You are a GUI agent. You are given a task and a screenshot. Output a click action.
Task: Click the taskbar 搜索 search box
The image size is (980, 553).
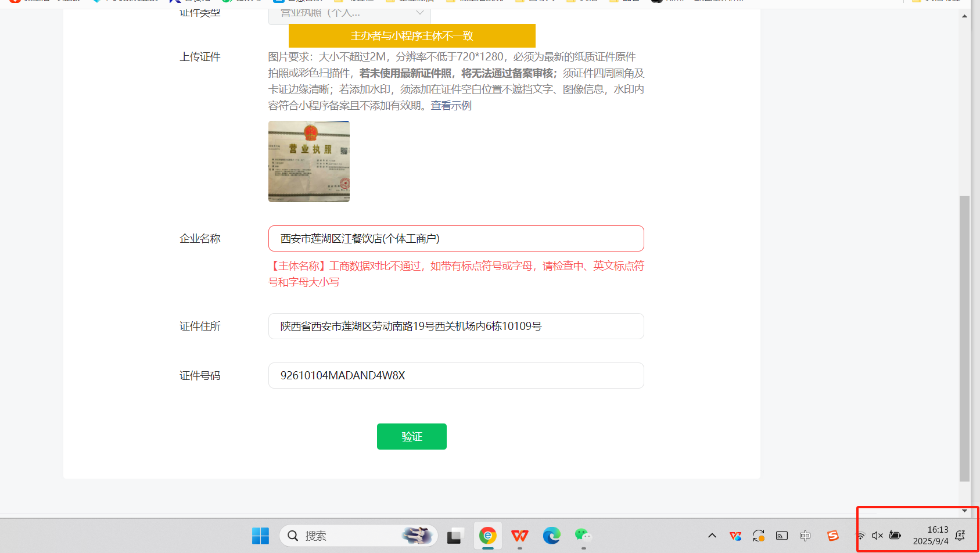click(x=358, y=536)
